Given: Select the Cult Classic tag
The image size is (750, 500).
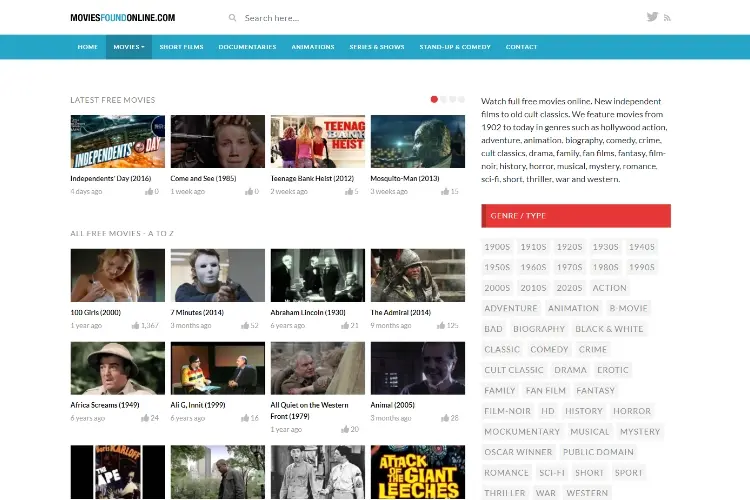Looking at the screenshot, I should [514, 370].
